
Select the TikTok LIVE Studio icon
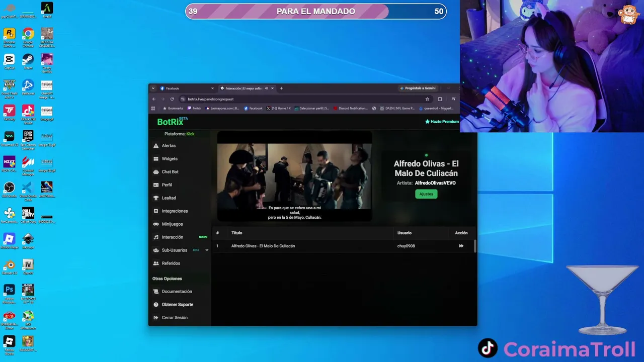coord(28,115)
